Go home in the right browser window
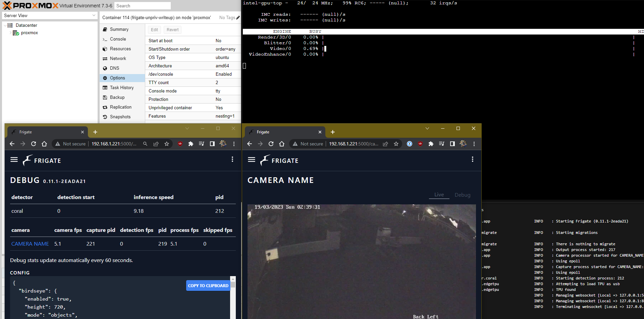 click(282, 144)
